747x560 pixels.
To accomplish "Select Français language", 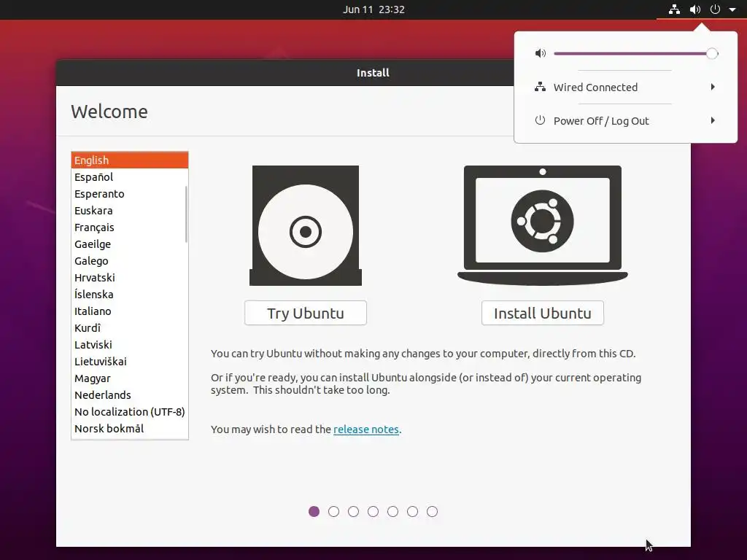I will coord(128,227).
